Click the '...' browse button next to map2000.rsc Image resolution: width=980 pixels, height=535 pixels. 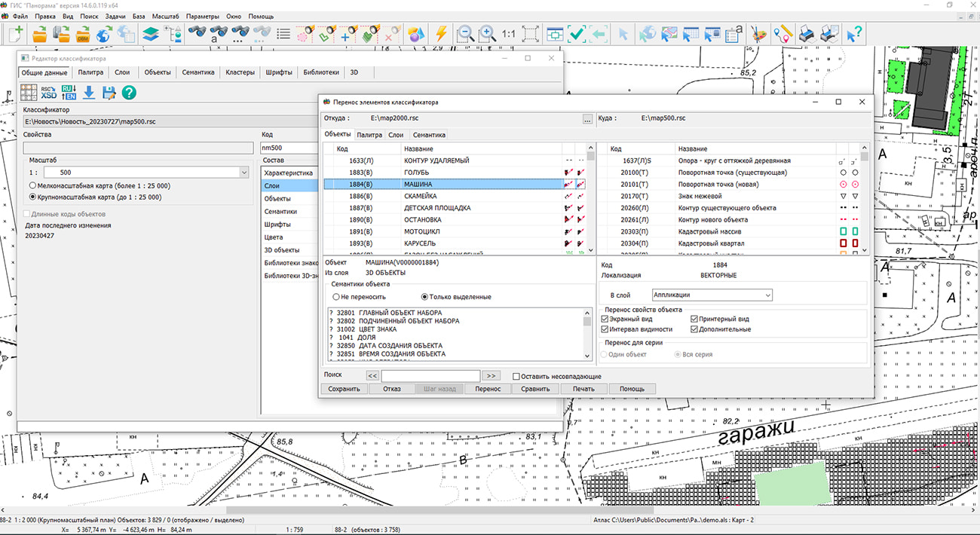[x=587, y=119]
